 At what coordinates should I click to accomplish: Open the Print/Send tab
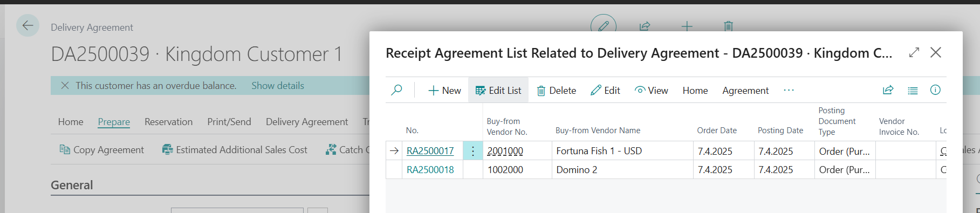[x=229, y=122]
